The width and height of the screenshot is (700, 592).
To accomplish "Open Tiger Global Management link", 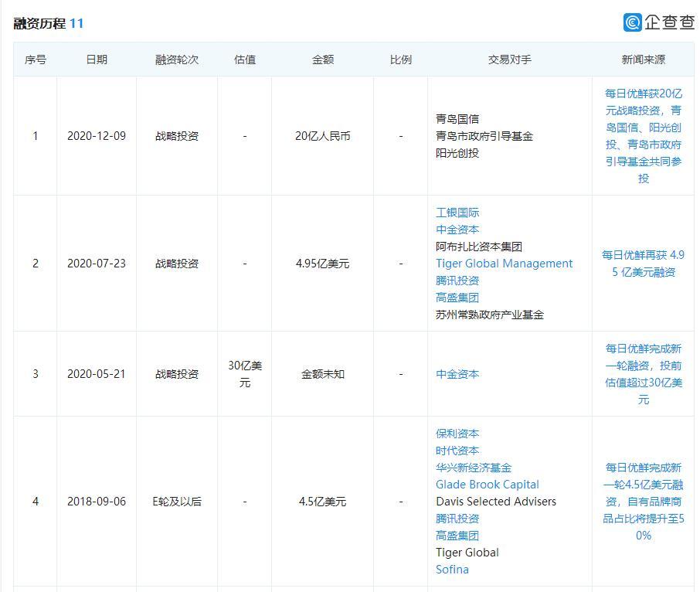I will coord(504,264).
